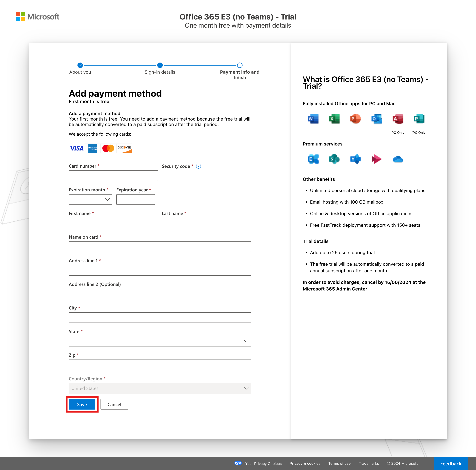Click the Word app icon
This screenshot has height=470, width=476.
click(x=313, y=119)
